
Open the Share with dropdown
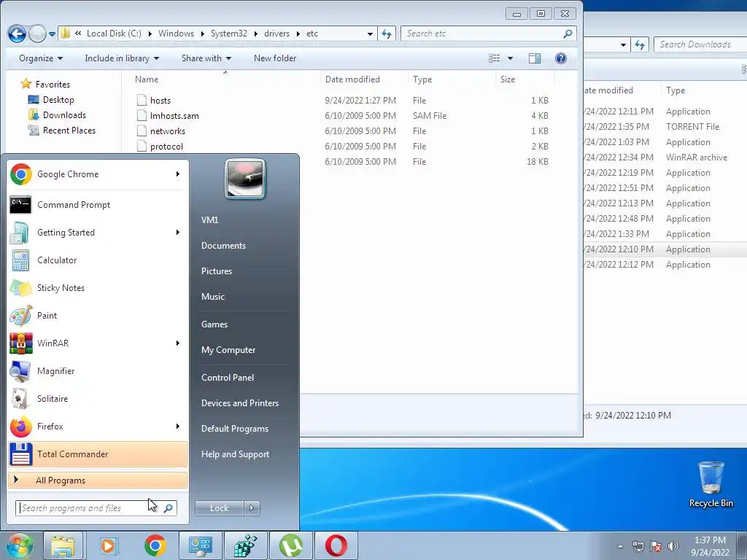coord(206,58)
